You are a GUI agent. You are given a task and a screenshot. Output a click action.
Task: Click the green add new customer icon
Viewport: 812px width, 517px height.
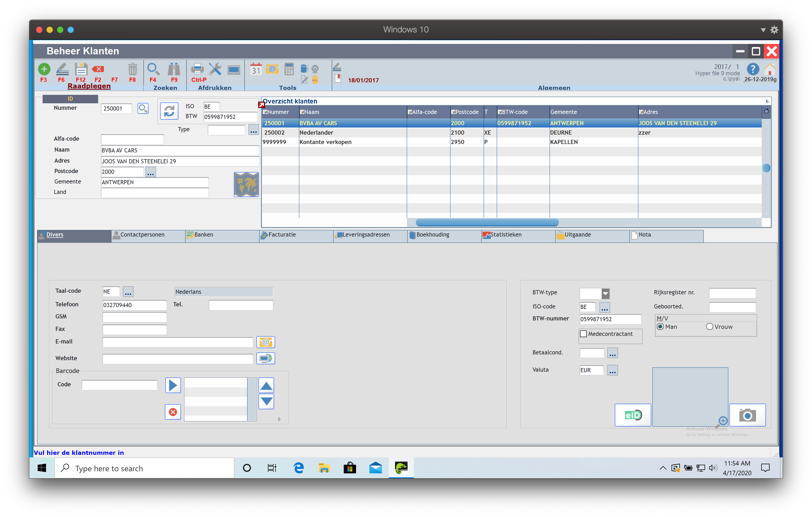click(x=44, y=69)
